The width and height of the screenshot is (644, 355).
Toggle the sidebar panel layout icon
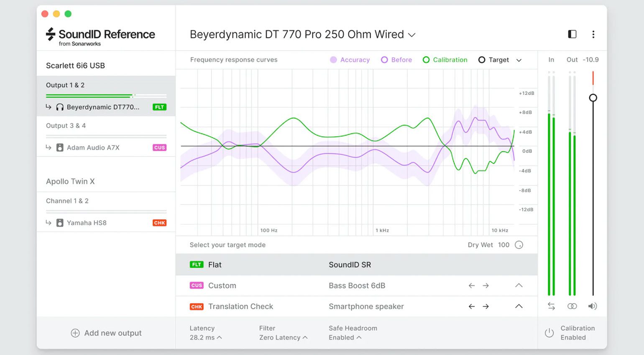point(572,34)
